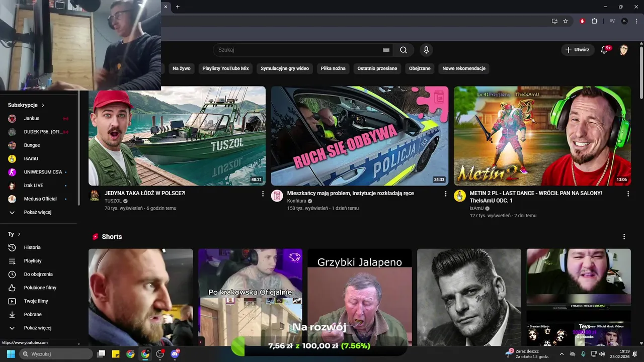Expand the Ty section chevron
The height and width of the screenshot is (362, 644).
[19, 234]
